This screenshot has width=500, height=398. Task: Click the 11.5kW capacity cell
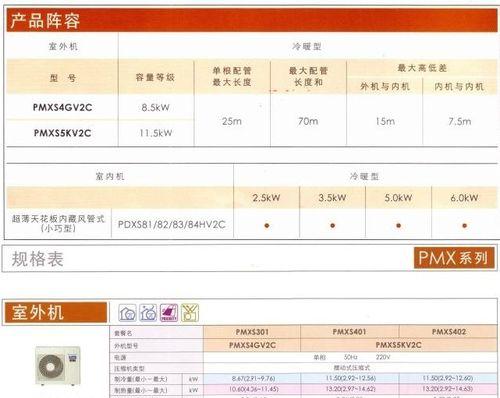point(156,133)
